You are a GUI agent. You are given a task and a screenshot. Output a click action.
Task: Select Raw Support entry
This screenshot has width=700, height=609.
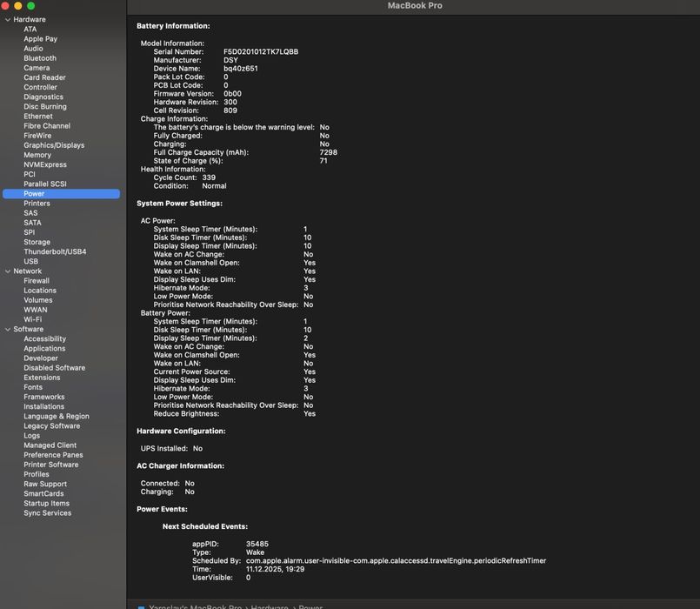pyautogui.click(x=45, y=485)
